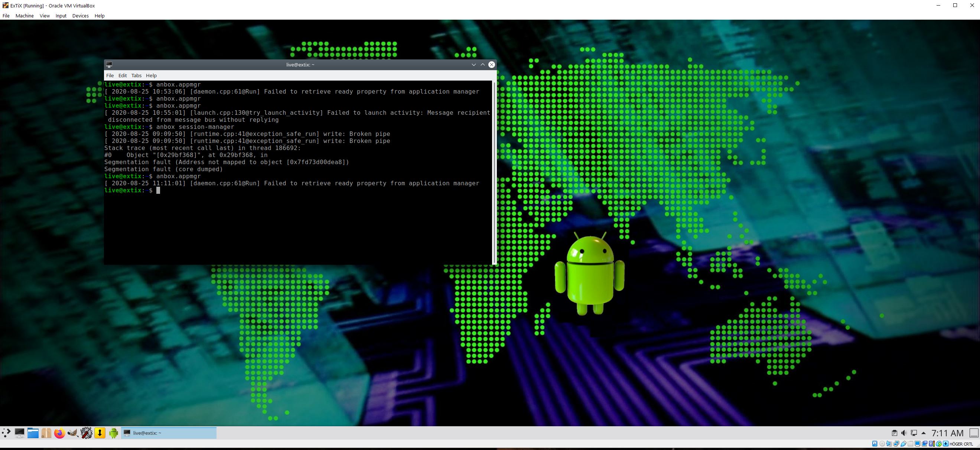980x450 pixels.
Task: Click the 'HÖGER CRTL' host key label
Action: [x=961, y=444]
